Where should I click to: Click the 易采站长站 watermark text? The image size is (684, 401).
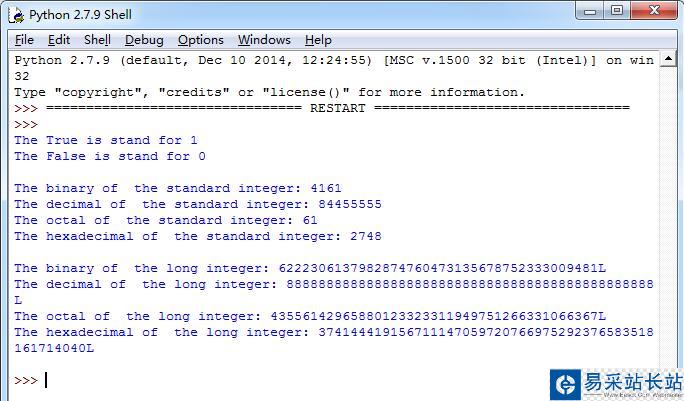click(632, 381)
